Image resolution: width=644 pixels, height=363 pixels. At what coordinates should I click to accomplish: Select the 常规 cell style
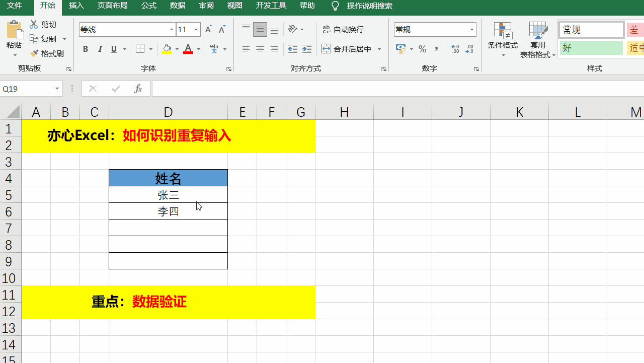click(592, 30)
